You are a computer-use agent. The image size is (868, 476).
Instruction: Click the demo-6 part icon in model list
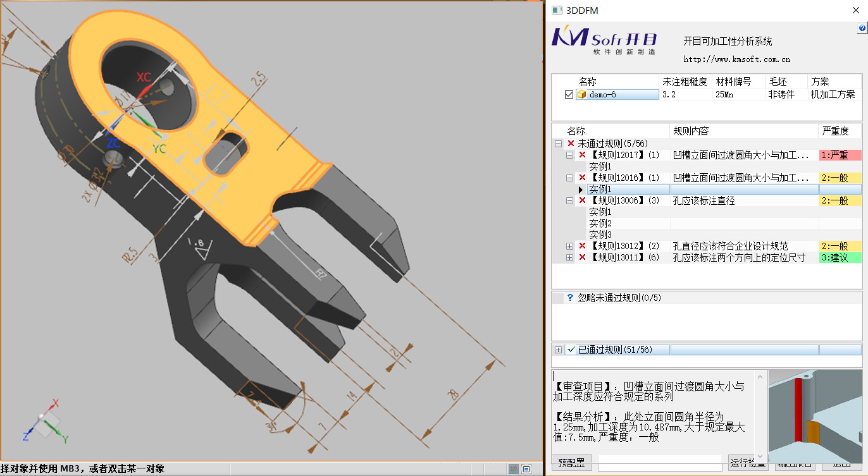(581, 94)
